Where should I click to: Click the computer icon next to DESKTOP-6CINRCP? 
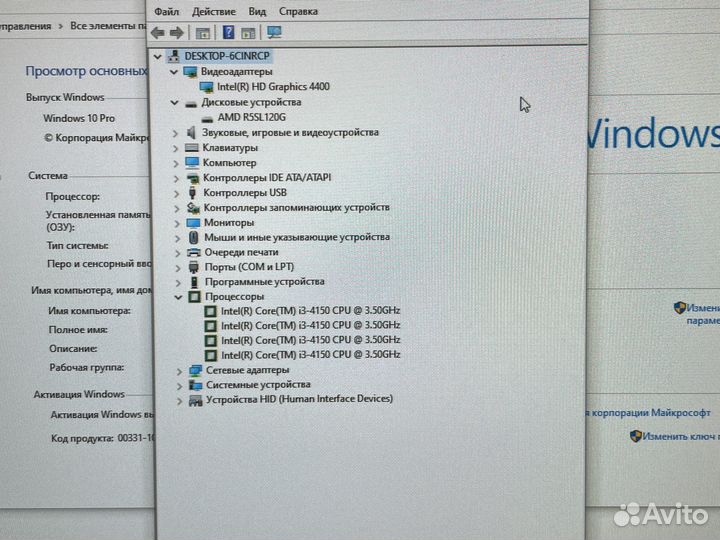tap(174, 56)
